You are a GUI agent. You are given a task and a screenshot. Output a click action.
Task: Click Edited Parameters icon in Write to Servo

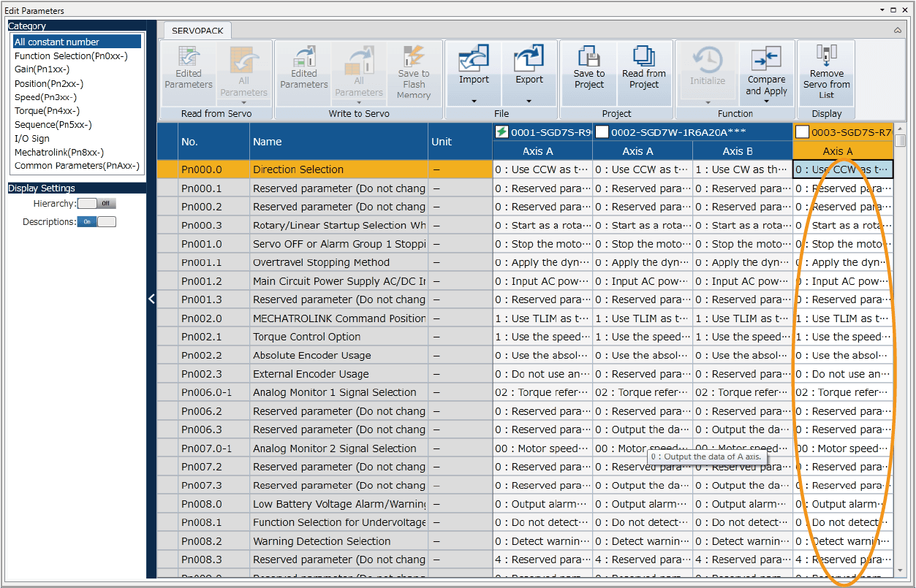pos(303,57)
